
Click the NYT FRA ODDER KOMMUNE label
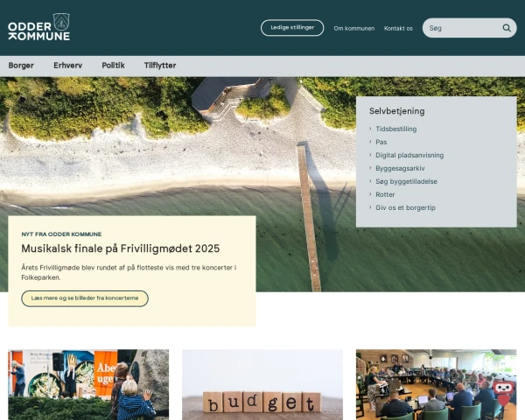[x=61, y=234]
